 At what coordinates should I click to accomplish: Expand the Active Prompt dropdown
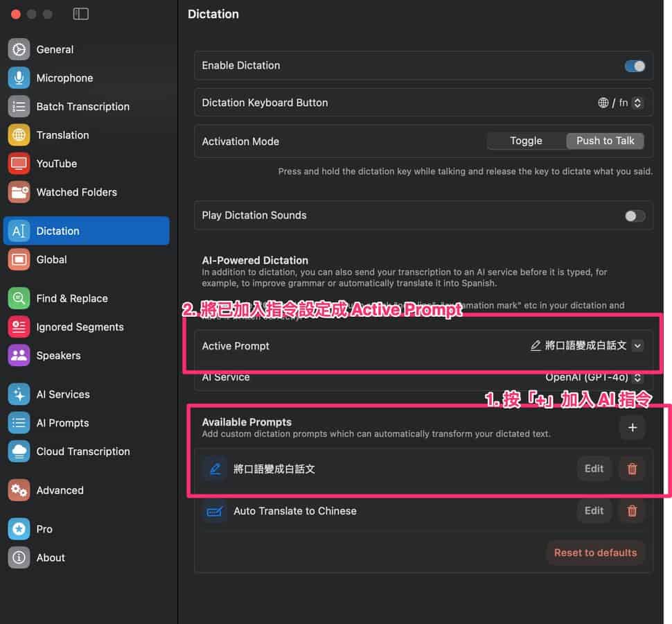pyautogui.click(x=637, y=345)
